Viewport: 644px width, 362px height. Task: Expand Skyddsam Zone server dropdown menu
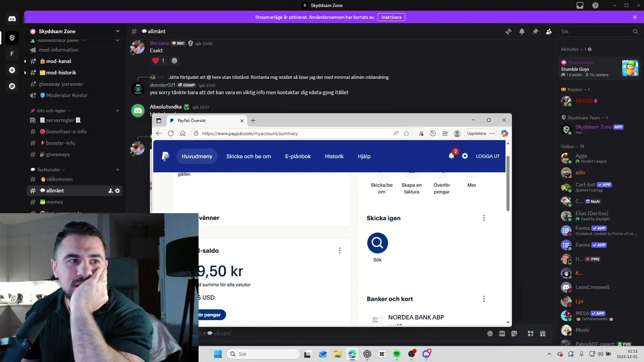[118, 31]
